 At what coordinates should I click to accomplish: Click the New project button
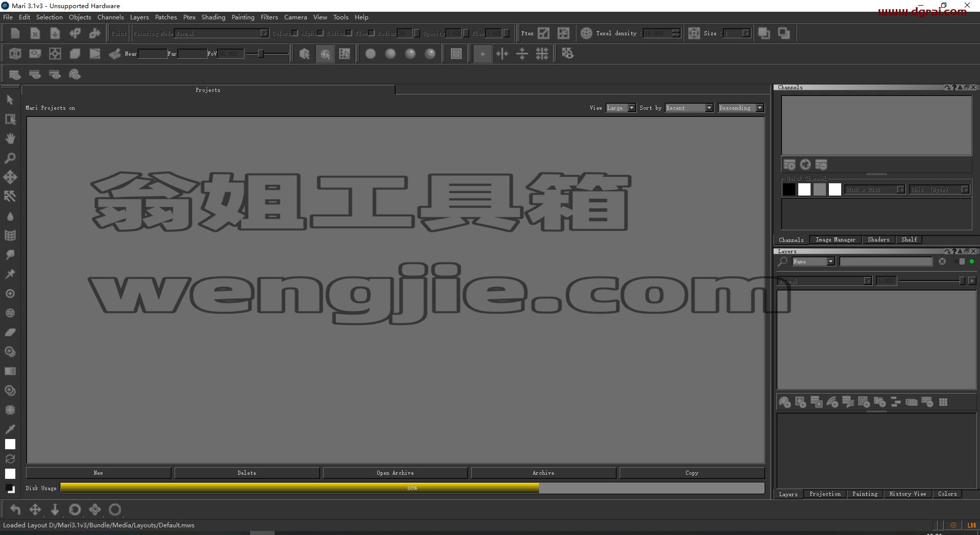[99, 473]
